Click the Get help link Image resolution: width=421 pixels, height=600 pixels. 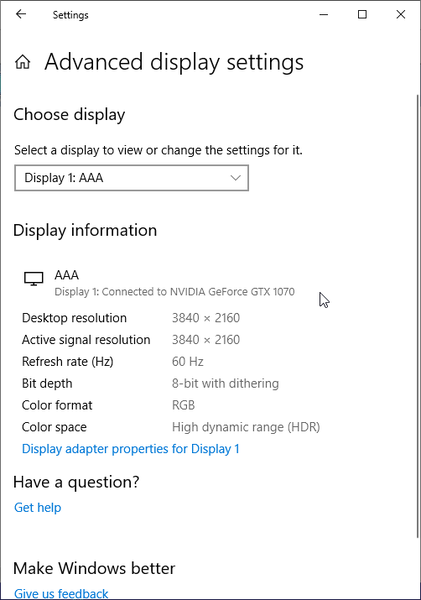point(38,507)
